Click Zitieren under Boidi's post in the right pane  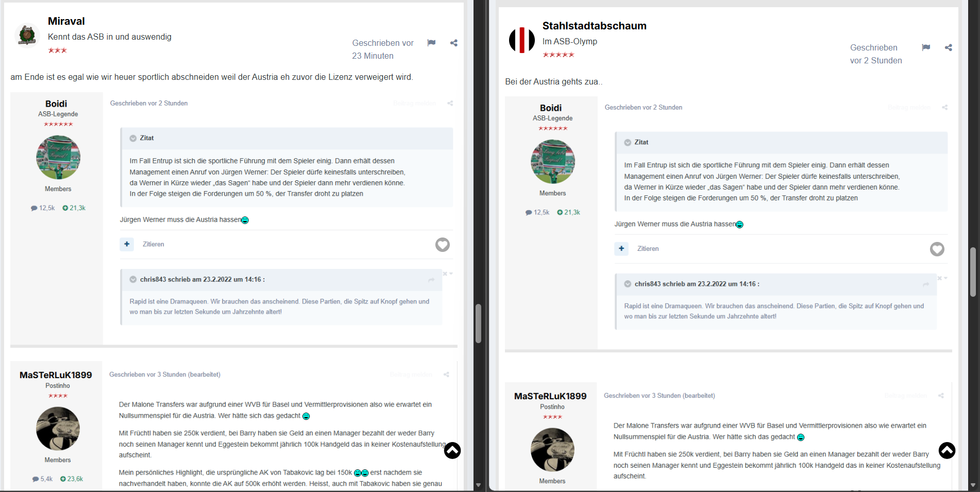click(x=648, y=249)
